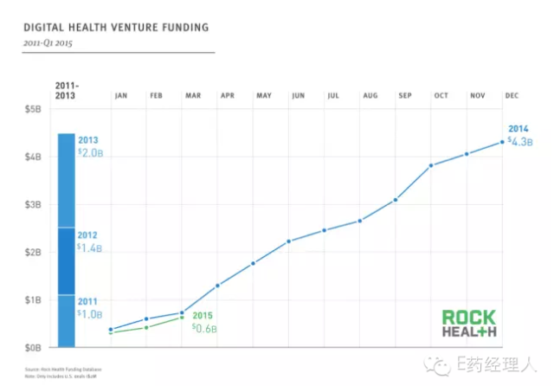Click the December 2014 data point

(x=503, y=142)
